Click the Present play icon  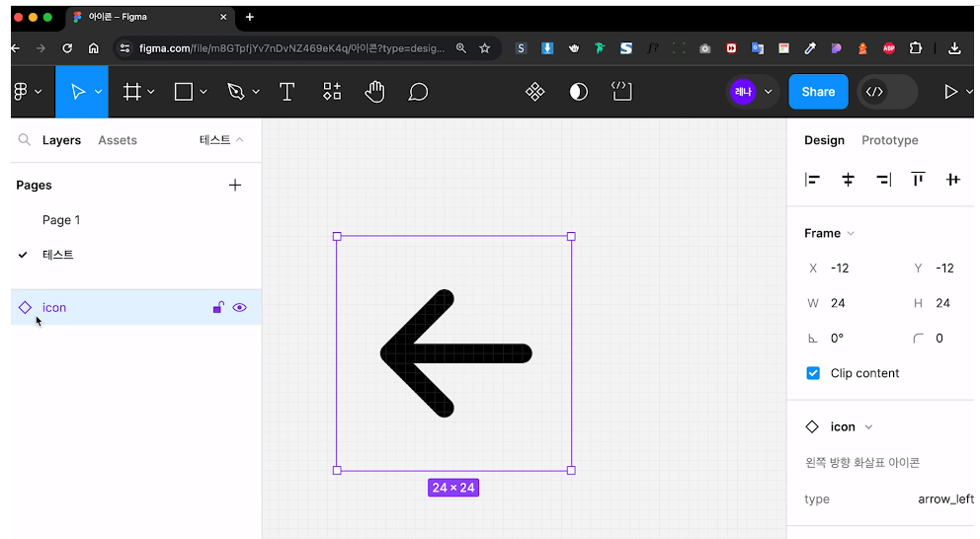[950, 92]
